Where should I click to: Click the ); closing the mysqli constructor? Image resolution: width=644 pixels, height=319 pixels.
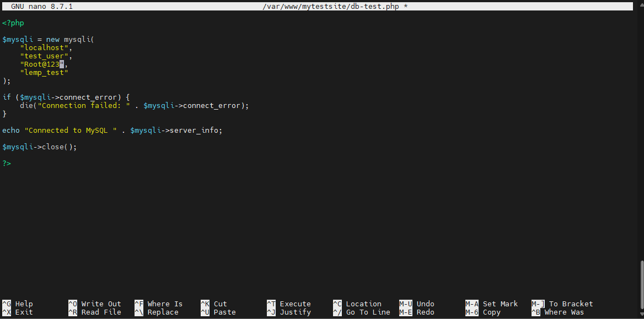[x=7, y=81]
